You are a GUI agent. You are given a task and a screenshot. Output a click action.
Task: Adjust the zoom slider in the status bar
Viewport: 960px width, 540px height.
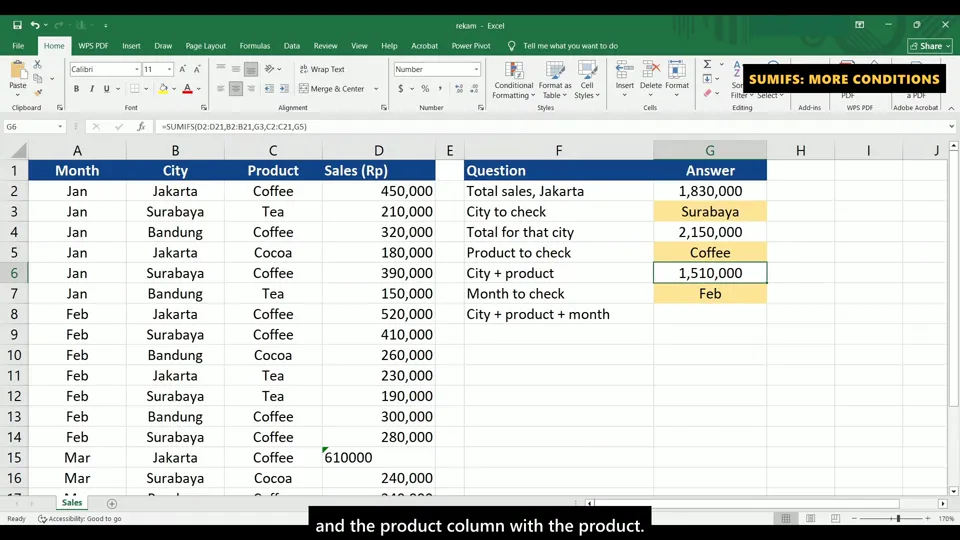point(898,519)
